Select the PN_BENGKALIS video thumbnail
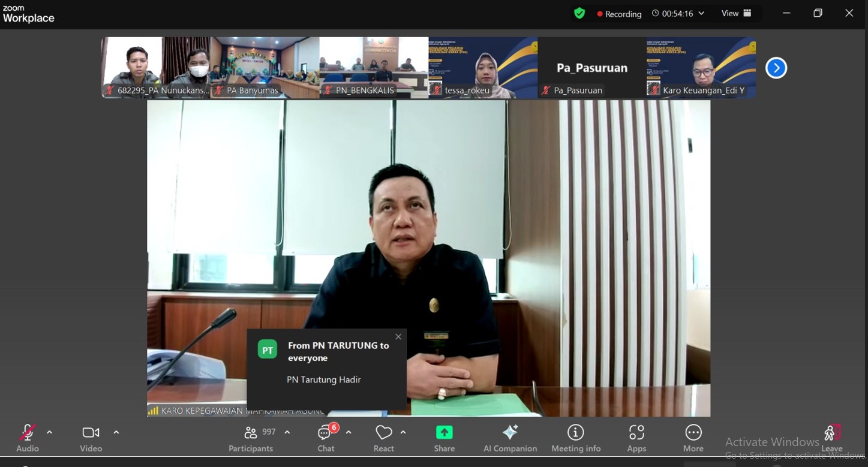Screen dimensions: 868x467 pyautogui.click(x=374, y=67)
